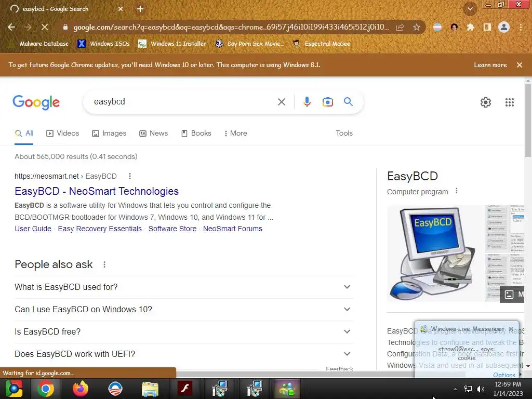Open Chrome from the taskbar
The height and width of the screenshot is (399, 532).
[46, 389]
